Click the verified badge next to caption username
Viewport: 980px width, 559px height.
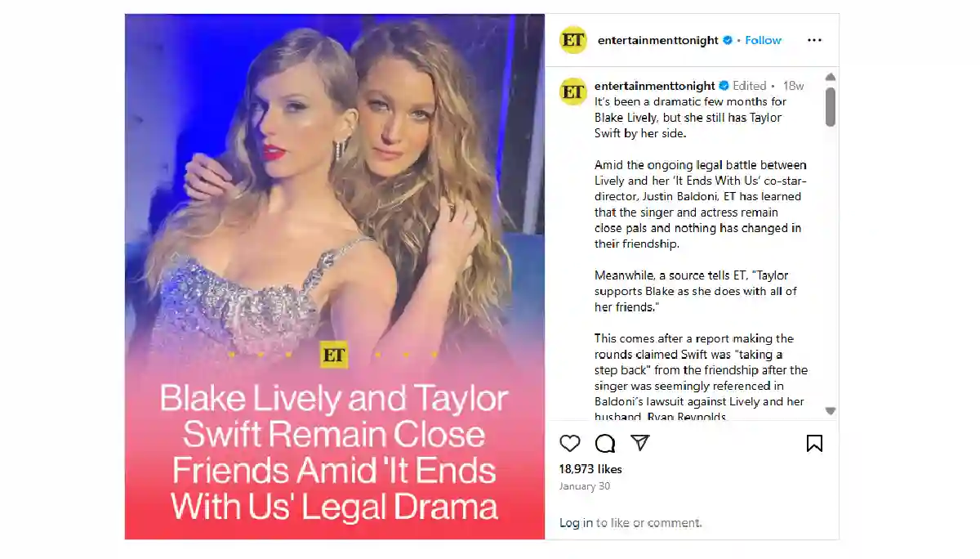(724, 86)
